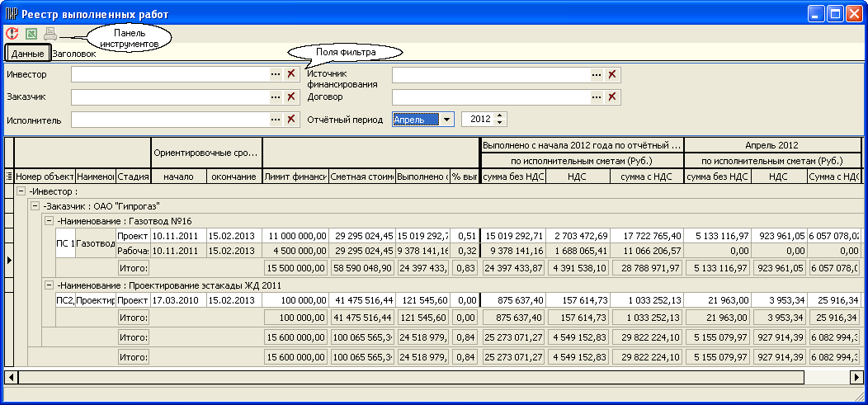Select the Данные tab
This screenshot has height=405, width=868.
pos(27,54)
